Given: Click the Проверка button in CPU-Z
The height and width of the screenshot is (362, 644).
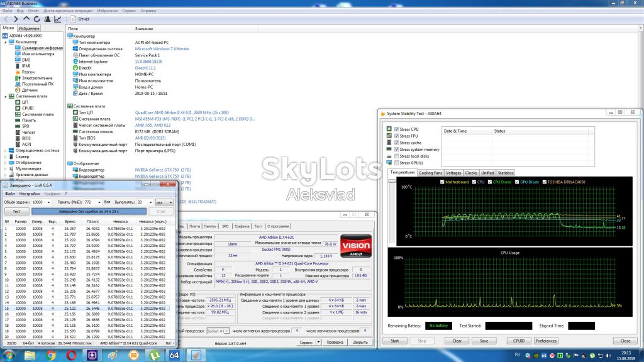Looking at the screenshot, I should pyautogui.click(x=335, y=343).
